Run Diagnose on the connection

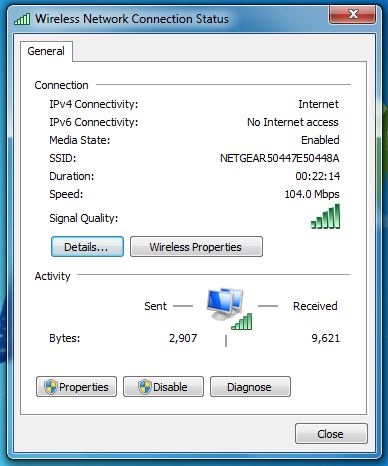250,387
